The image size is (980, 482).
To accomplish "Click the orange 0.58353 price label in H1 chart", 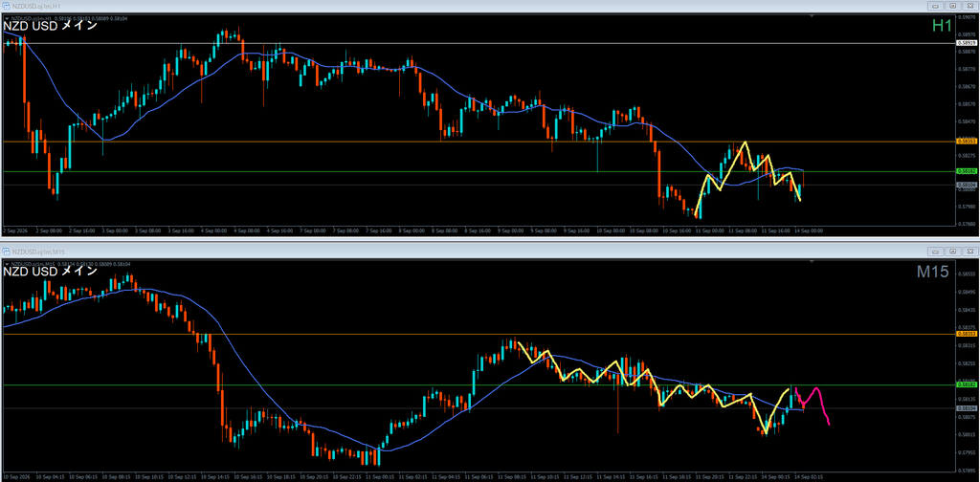I will (967, 142).
